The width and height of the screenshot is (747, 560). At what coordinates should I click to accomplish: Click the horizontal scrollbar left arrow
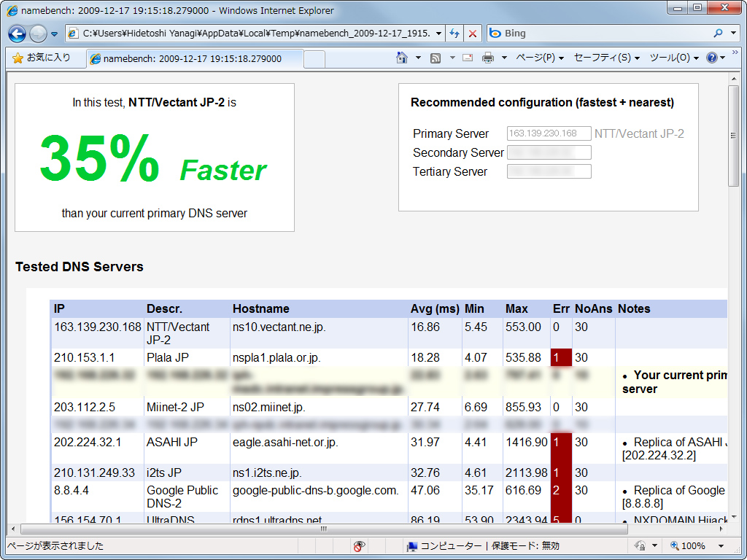tap(12, 529)
